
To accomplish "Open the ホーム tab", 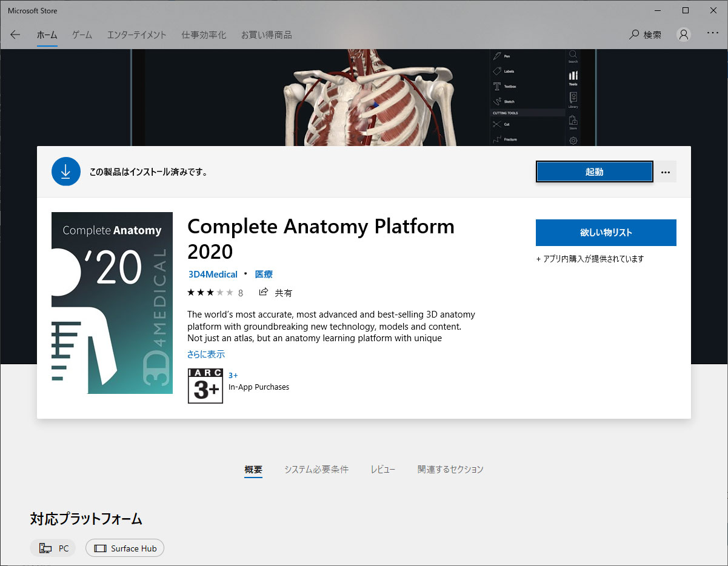I will coord(47,35).
